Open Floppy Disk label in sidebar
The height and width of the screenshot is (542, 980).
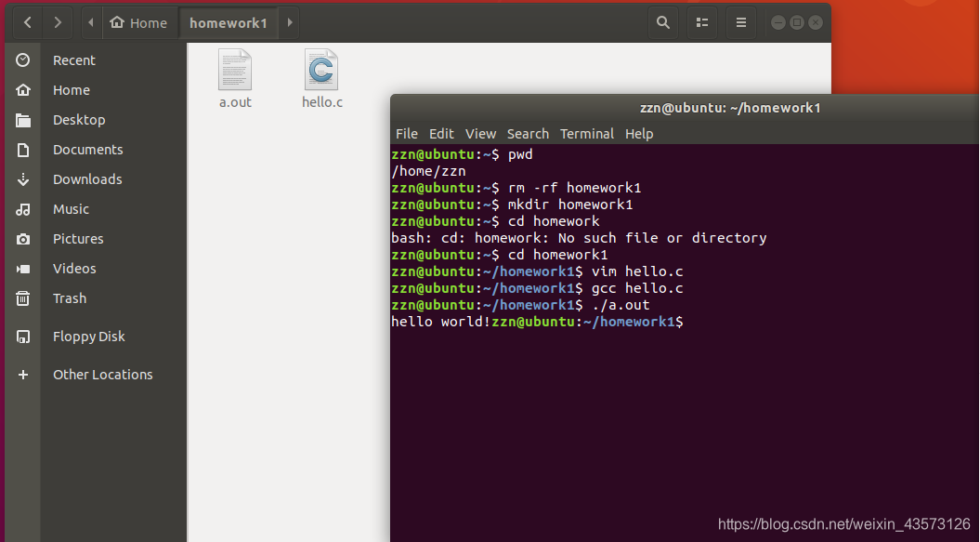(89, 337)
